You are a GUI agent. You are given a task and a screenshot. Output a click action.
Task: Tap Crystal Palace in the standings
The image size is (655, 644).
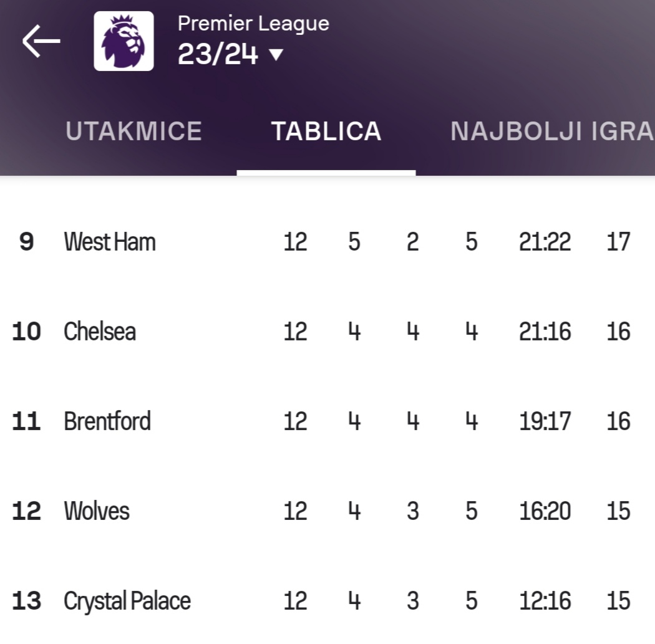[x=127, y=601]
